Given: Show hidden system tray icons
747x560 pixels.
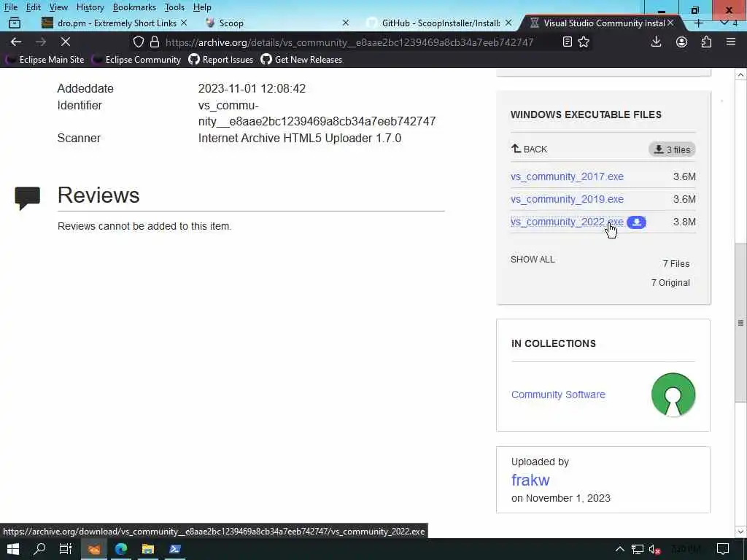Looking at the screenshot, I should pos(619,549).
